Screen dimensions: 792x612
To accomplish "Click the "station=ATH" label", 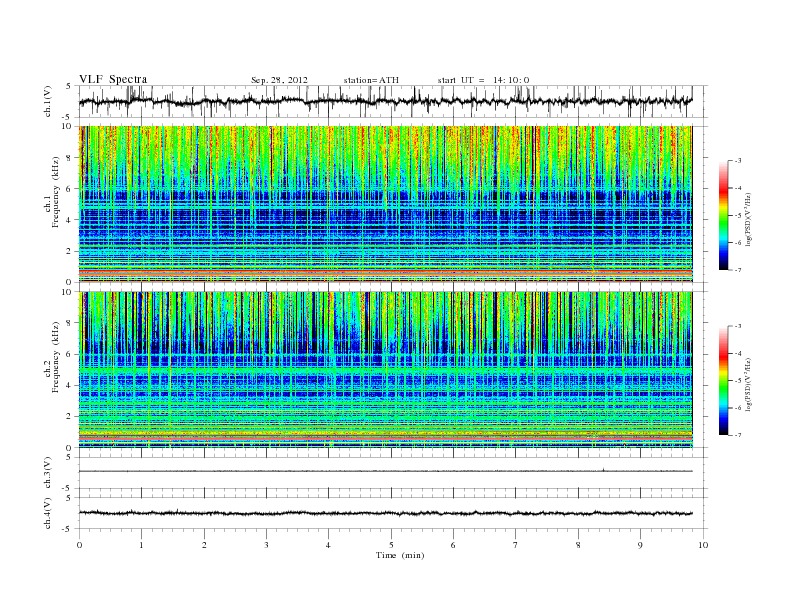I will tap(371, 80).
